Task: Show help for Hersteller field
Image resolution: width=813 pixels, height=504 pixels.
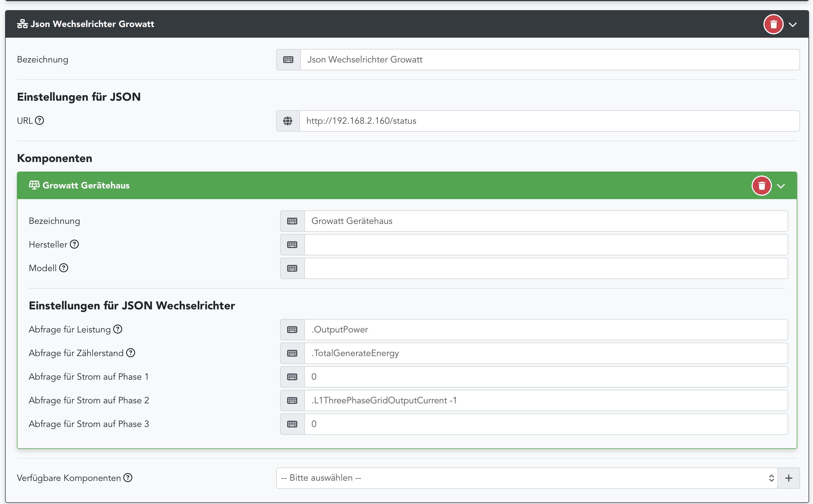Action: pyautogui.click(x=74, y=244)
